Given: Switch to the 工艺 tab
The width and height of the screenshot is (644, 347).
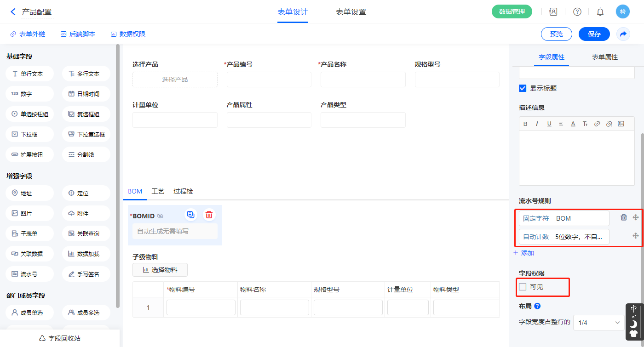Looking at the screenshot, I should coord(158,191).
